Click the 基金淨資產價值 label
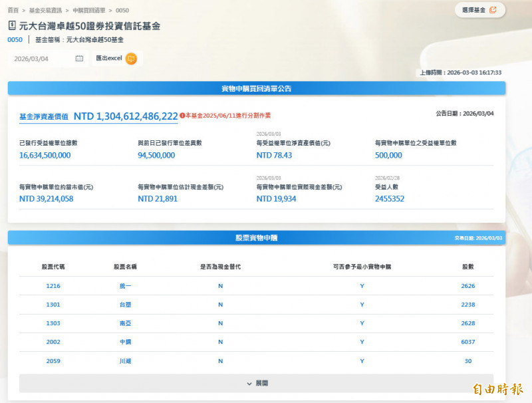Viewport: 532px width, 403px height. tap(44, 116)
